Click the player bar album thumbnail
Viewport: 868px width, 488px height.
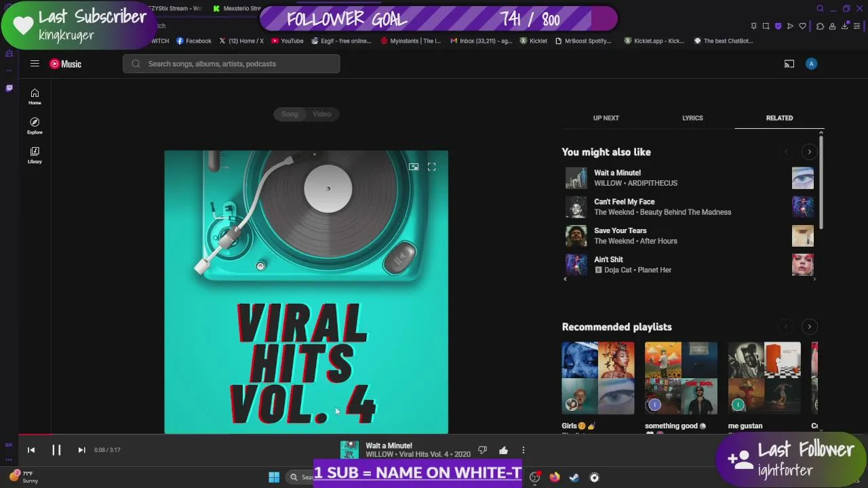click(x=349, y=450)
